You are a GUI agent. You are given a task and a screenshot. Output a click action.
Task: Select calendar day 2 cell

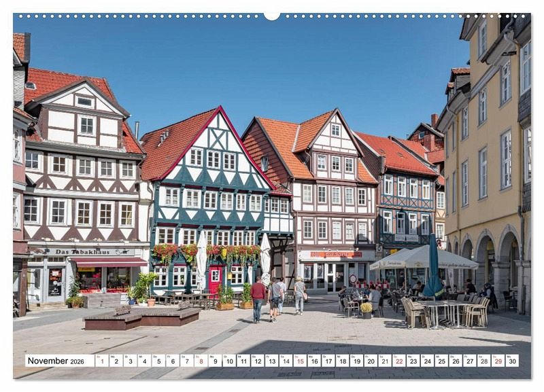(116, 361)
